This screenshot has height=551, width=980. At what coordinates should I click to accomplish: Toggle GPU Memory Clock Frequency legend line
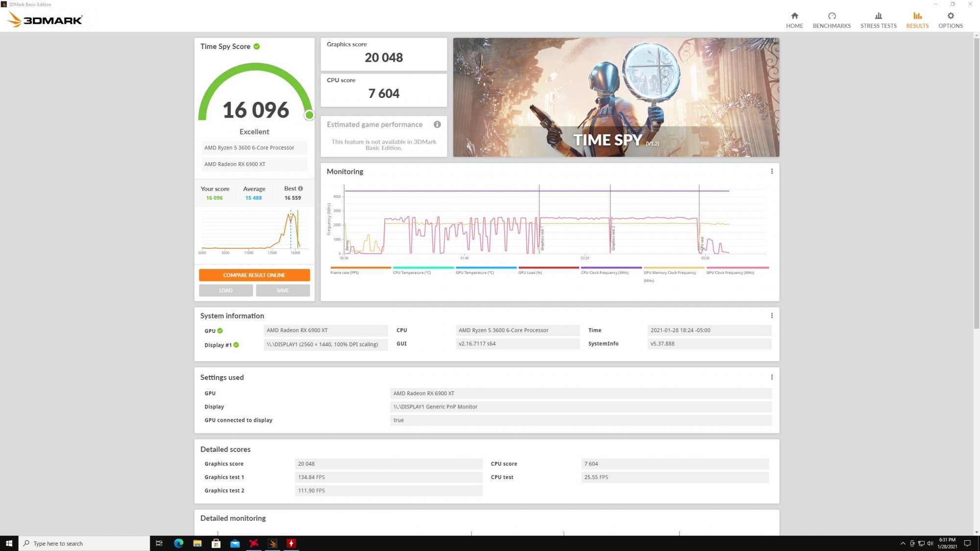click(674, 267)
